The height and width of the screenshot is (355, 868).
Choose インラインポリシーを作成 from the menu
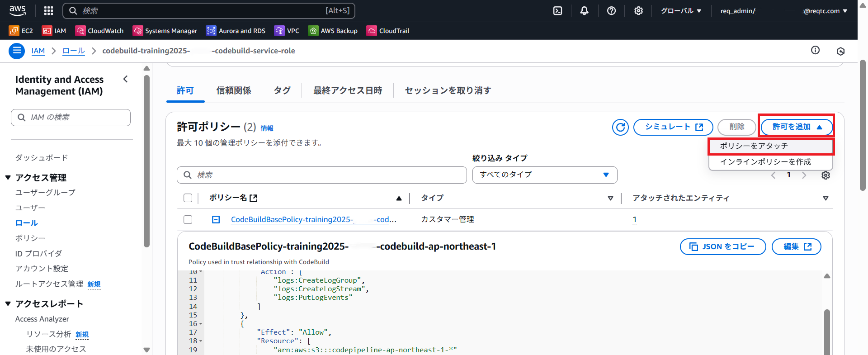[x=770, y=162]
